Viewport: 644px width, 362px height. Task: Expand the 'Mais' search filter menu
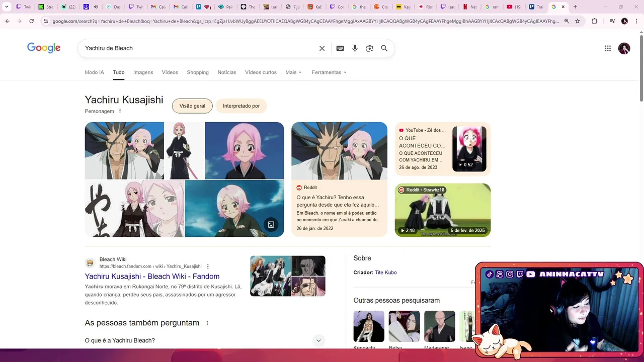[x=293, y=72]
